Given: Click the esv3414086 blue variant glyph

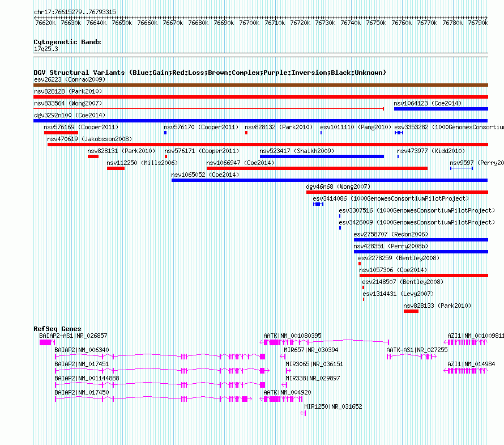Looking at the screenshot, I should (x=318, y=204).
